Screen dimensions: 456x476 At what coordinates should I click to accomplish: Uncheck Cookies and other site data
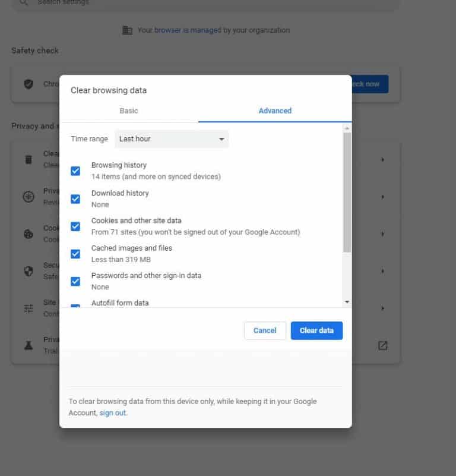pos(75,226)
